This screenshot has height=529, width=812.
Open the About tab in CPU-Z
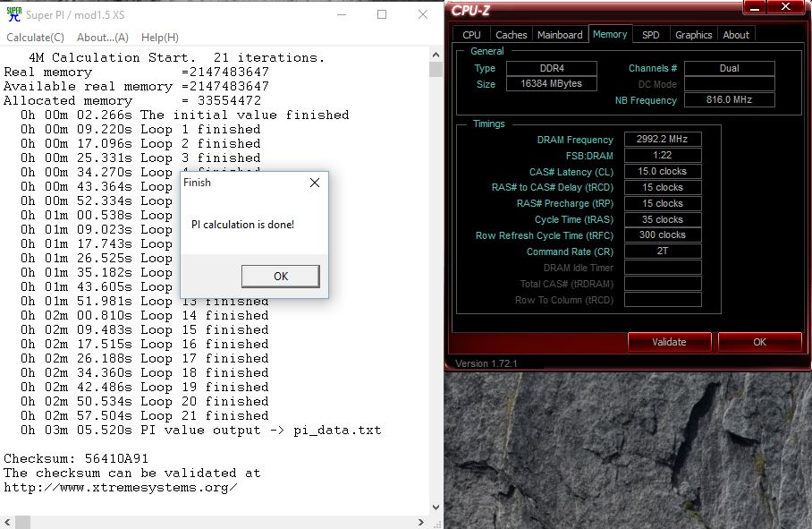(x=736, y=35)
